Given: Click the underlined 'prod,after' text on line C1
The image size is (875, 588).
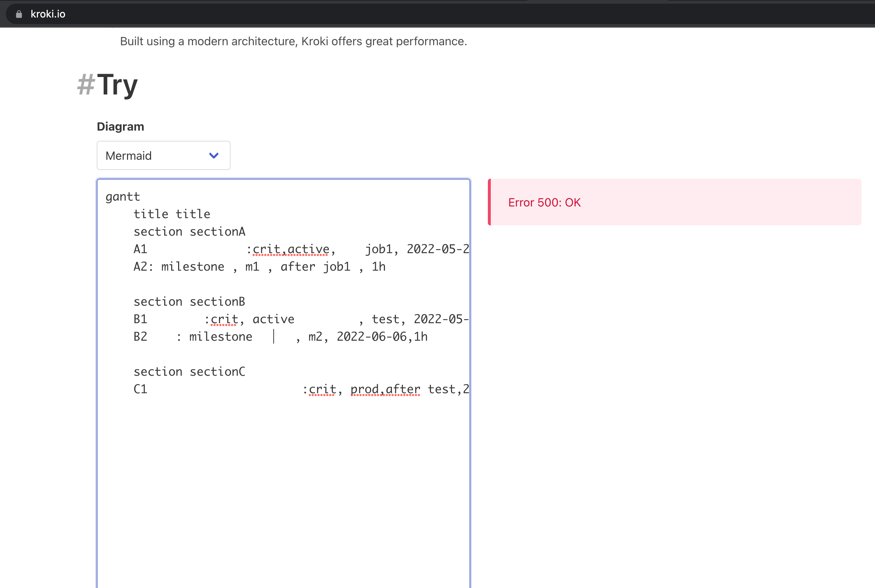Looking at the screenshot, I should tap(385, 389).
